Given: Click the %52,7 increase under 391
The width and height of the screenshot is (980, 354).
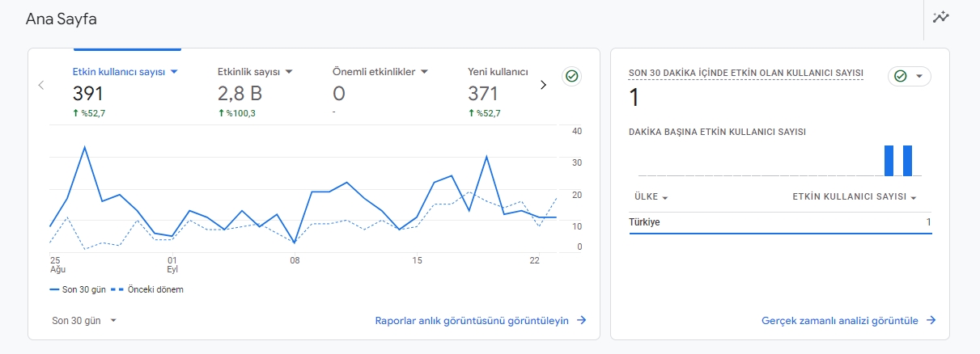Looking at the screenshot, I should click(x=89, y=113).
